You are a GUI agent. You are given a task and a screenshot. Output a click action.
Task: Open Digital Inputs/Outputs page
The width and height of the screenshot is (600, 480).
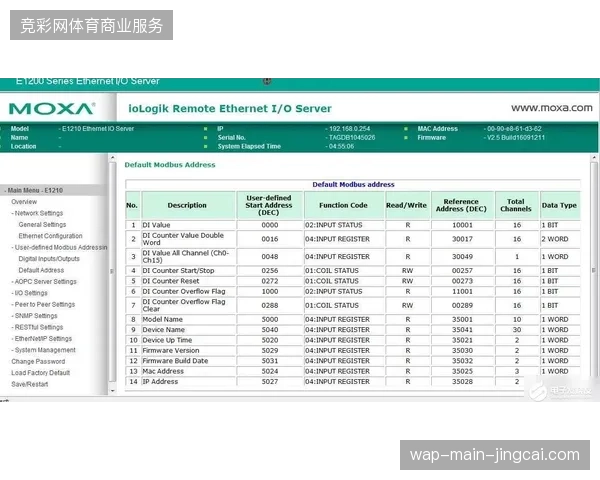point(49,259)
